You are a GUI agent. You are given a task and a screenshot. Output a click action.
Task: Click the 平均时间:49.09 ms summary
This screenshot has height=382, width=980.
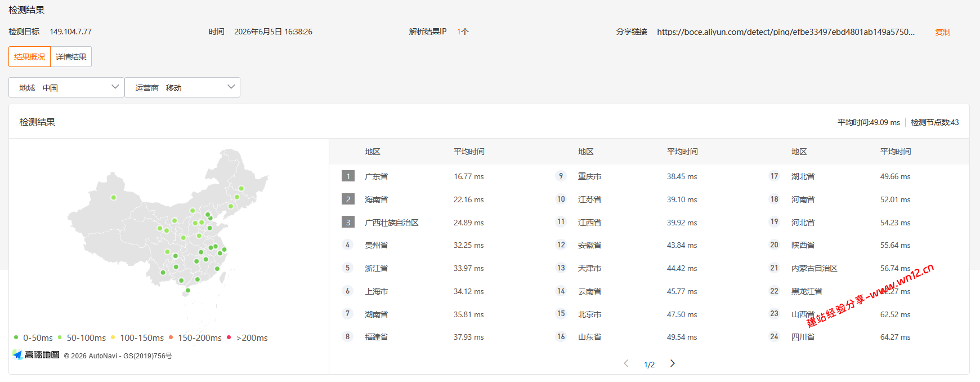tap(869, 122)
